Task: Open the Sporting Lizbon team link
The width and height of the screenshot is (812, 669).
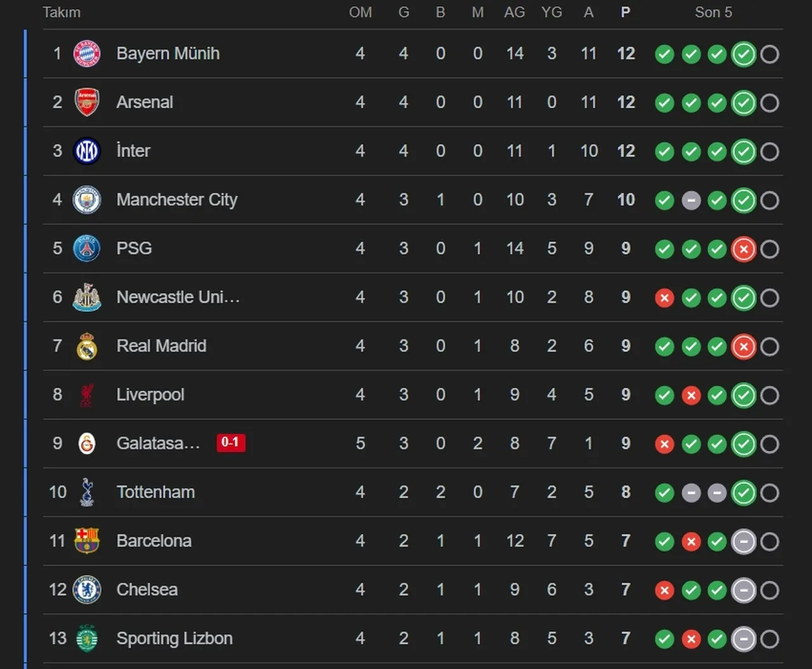Action: 174,639
